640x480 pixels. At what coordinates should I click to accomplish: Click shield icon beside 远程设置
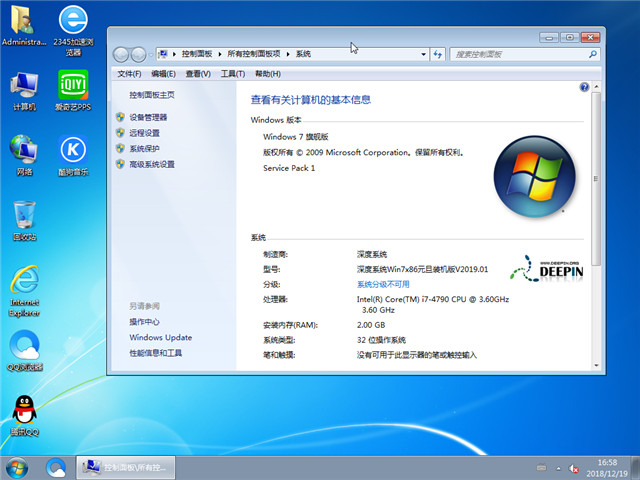point(120,133)
